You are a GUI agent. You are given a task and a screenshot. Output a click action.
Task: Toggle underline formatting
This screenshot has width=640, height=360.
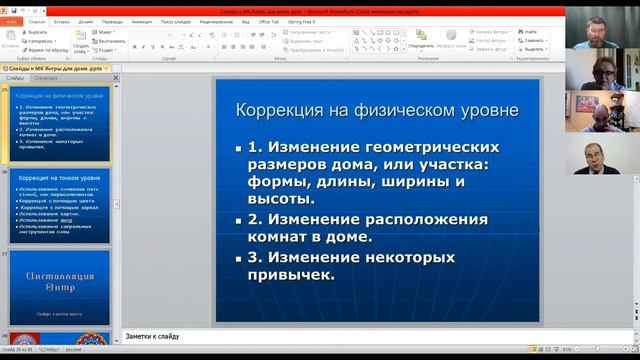pos(153,47)
